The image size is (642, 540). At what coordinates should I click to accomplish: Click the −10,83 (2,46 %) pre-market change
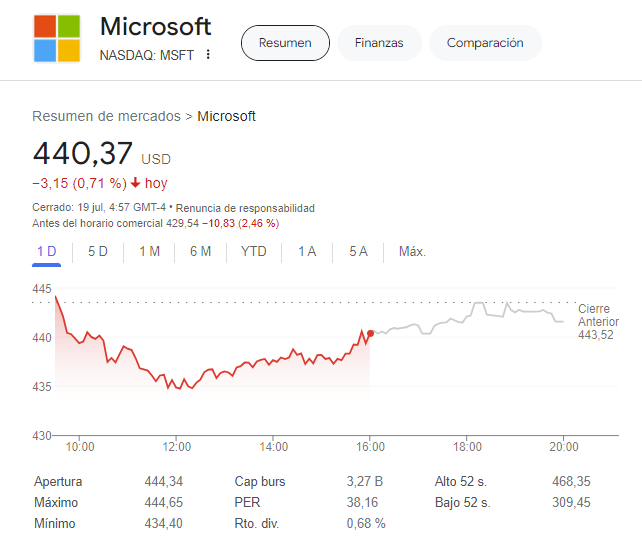pos(241,224)
